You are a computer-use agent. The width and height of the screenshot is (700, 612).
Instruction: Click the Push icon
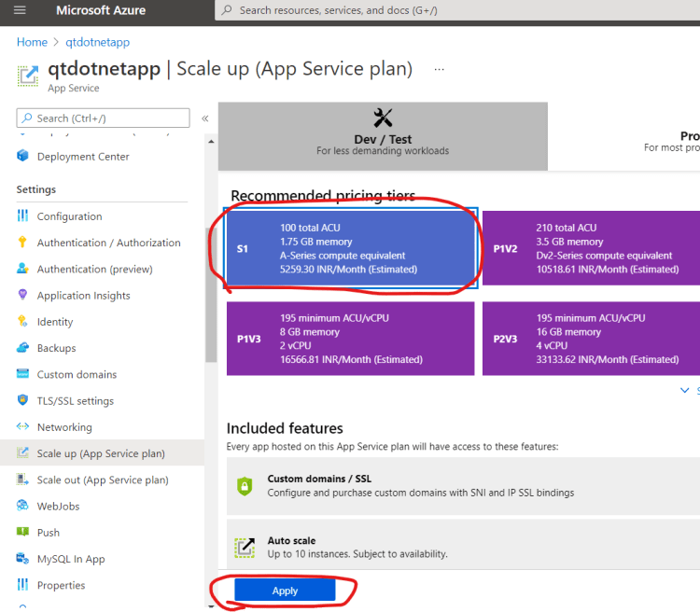coord(22,532)
